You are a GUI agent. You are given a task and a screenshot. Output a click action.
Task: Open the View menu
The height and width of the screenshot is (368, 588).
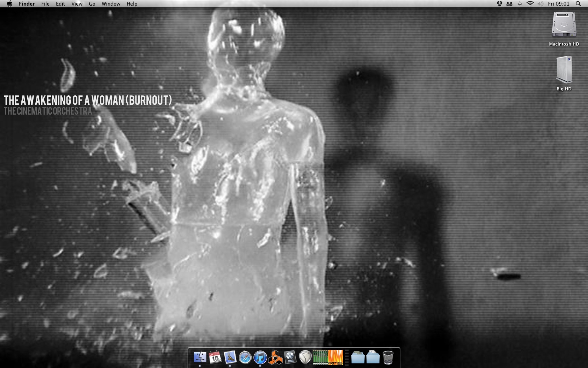pos(77,4)
